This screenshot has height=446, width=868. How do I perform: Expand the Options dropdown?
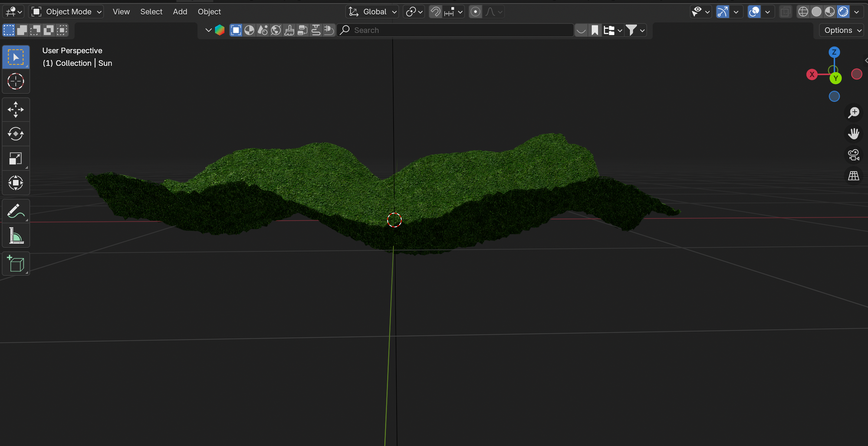842,30
